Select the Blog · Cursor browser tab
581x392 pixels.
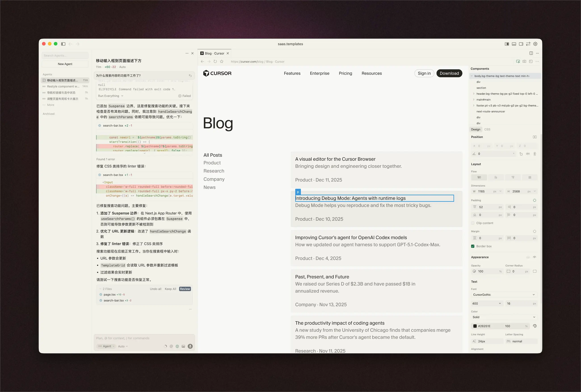coord(214,53)
